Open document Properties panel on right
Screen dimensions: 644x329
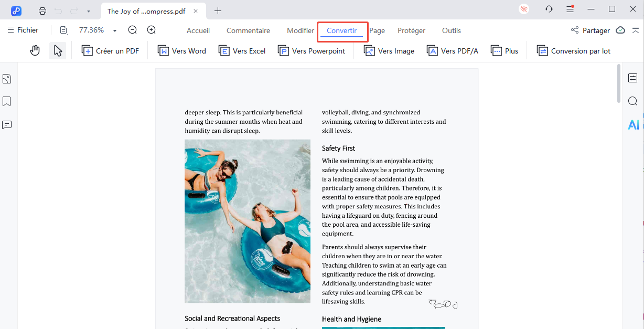pos(633,77)
